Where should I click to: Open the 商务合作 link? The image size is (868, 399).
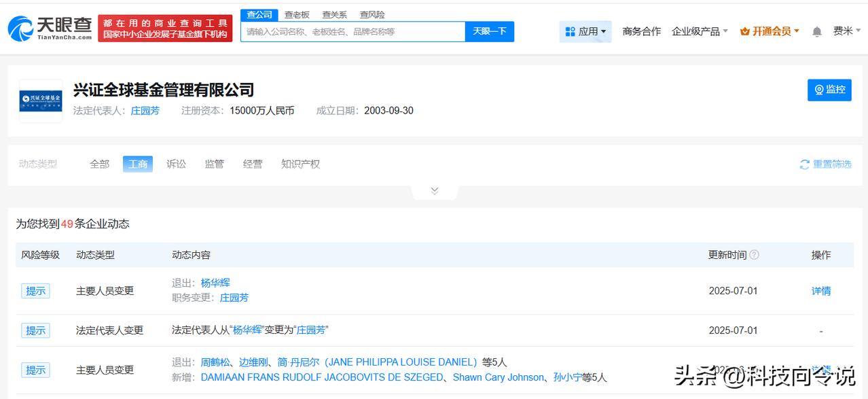(641, 31)
